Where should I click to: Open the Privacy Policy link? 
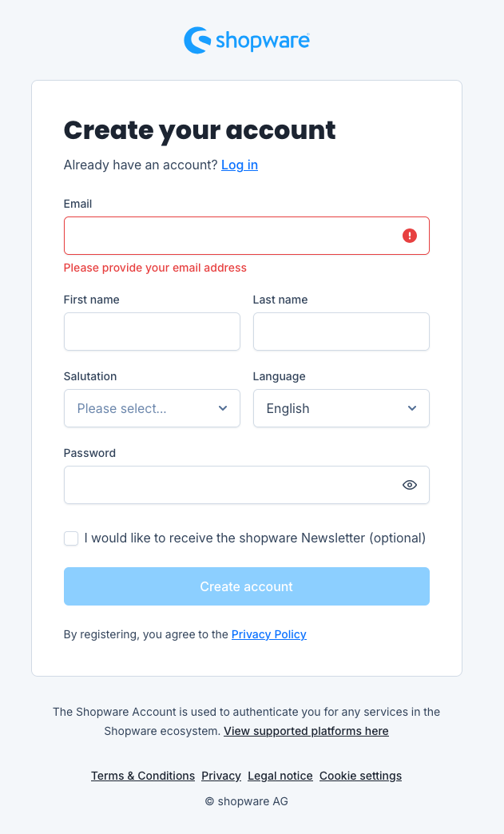(x=268, y=633)
